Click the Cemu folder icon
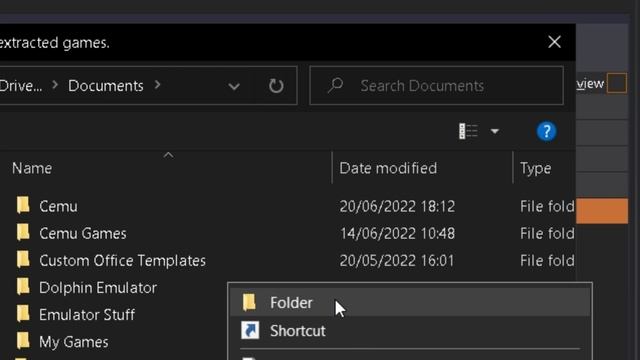Screen dimensions: 640x360 [x=23, y=205]
